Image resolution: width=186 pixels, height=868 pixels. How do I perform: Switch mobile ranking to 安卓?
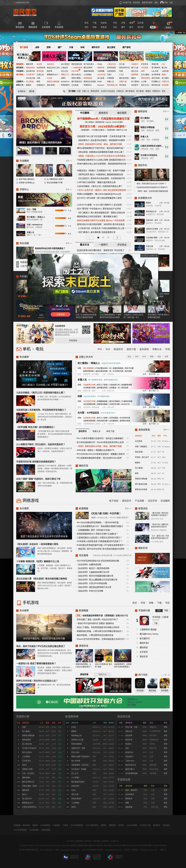[159, 611]
